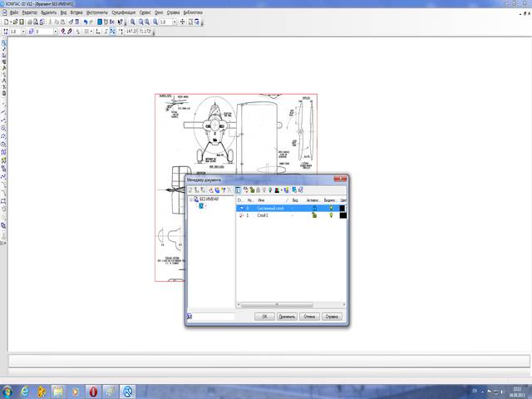Click the black color swatch of Слой 1
The image size is (532, 399).
point(343,215)
